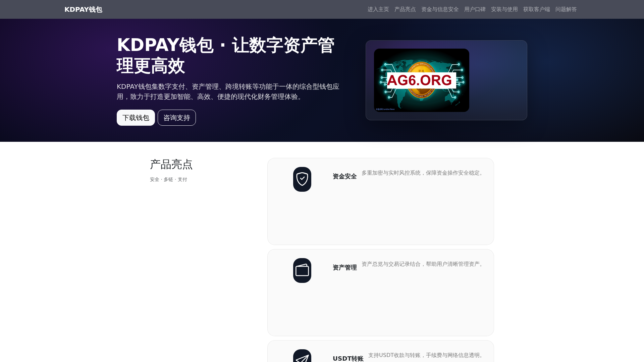Select the 资产管理 card title
The height and width of the screenshot is (362, 644).
point(344,267)
